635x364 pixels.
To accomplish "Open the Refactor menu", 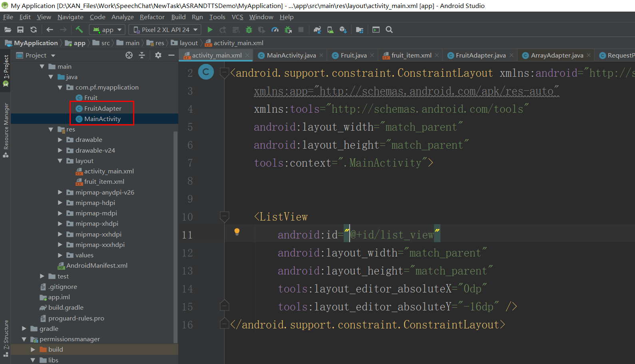I will (152, 17).
